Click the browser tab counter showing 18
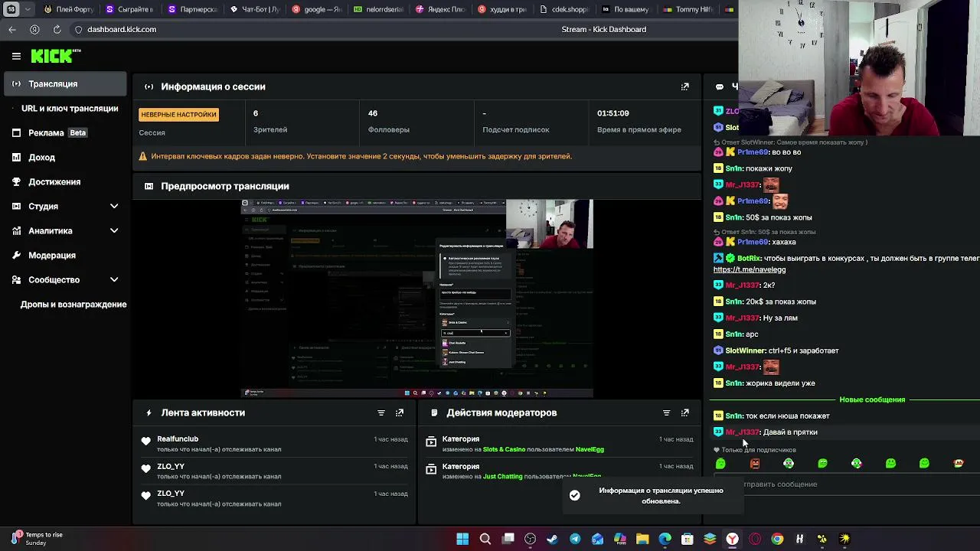980x551 pixels. click(x=11, y=9)
